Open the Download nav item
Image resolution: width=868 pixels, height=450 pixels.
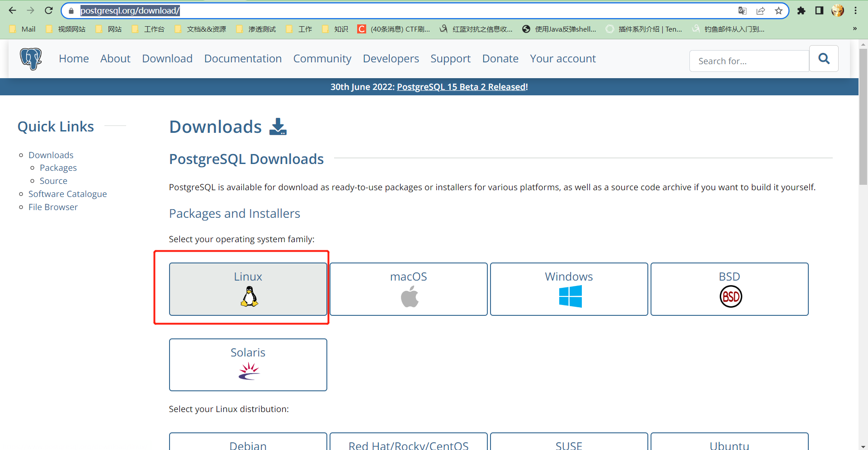coord(167,59)
